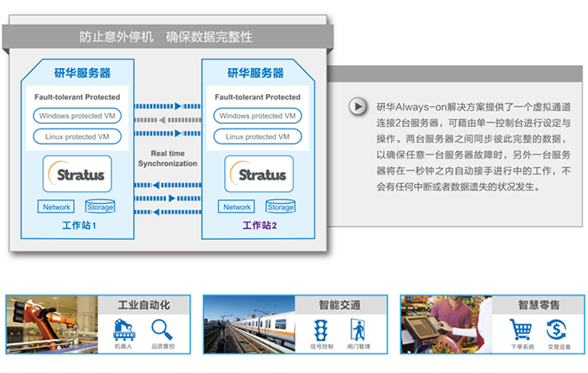Click the retail checkout photo

click(x=446, y=324)
